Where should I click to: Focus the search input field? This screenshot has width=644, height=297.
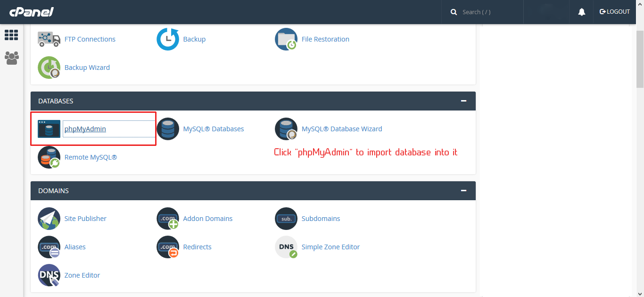488,12
